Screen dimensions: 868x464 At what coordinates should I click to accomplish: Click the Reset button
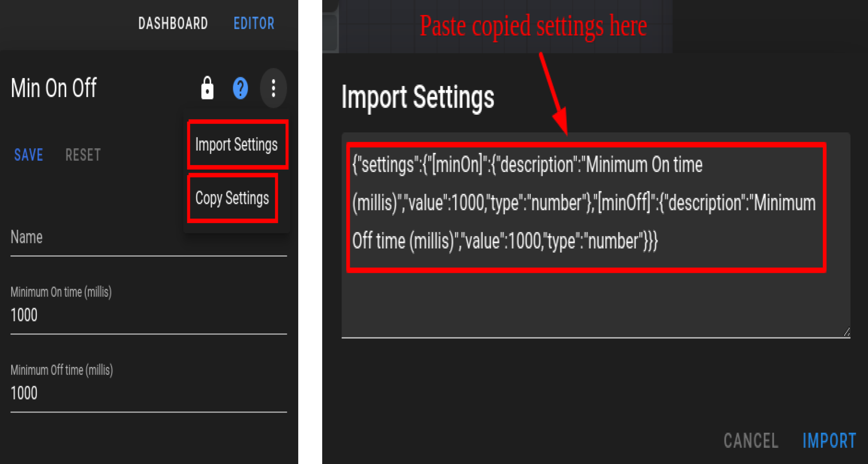83,155
